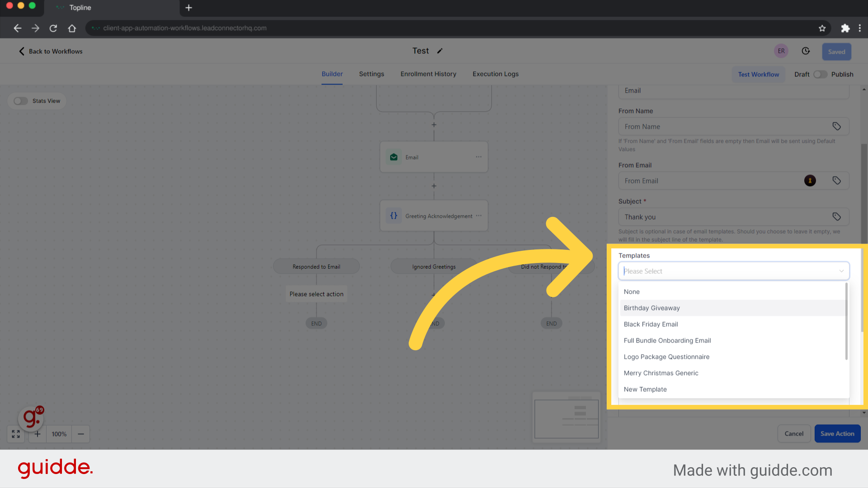Viewport: 868px width, 488px height.
Task: Insert custom value tag in From Email
Action: [x=837, y=181]
